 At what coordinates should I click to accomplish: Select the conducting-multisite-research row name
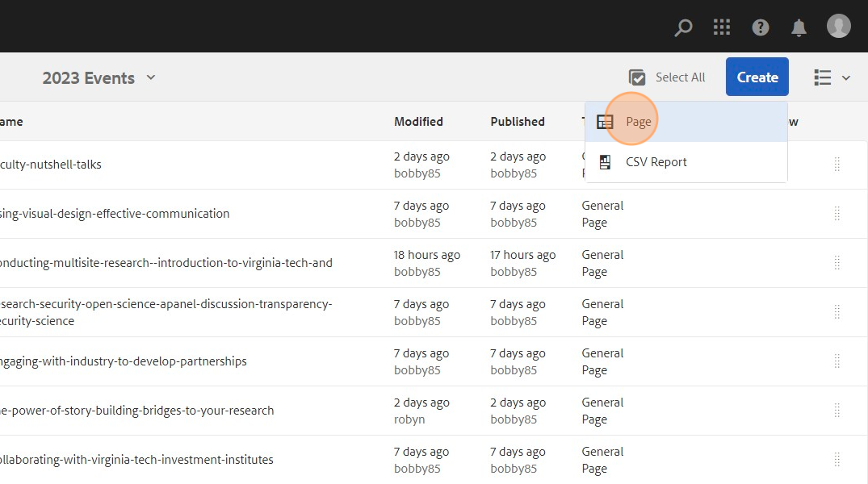(x=166, y=263)
